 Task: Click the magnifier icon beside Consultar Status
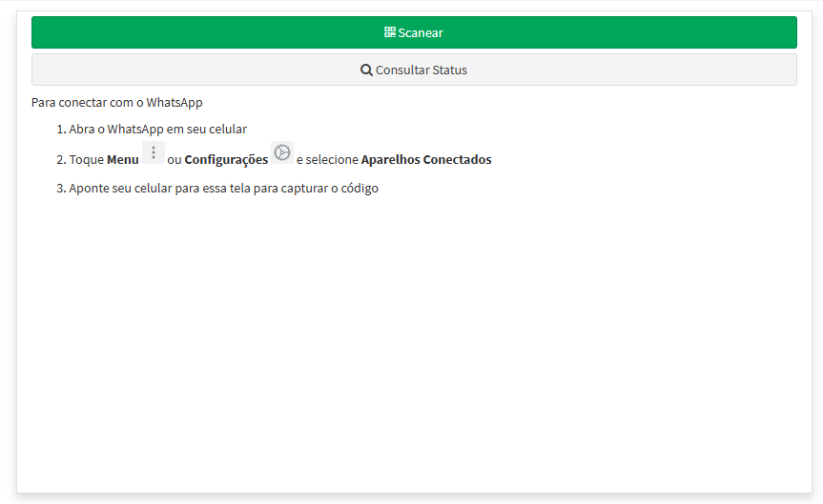(366, 70)
